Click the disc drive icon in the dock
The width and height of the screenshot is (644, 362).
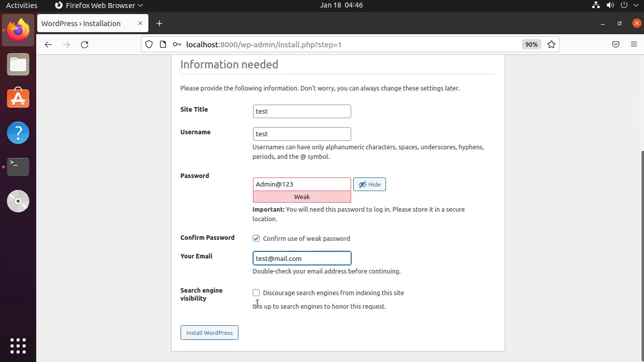(x=18, y=201)
